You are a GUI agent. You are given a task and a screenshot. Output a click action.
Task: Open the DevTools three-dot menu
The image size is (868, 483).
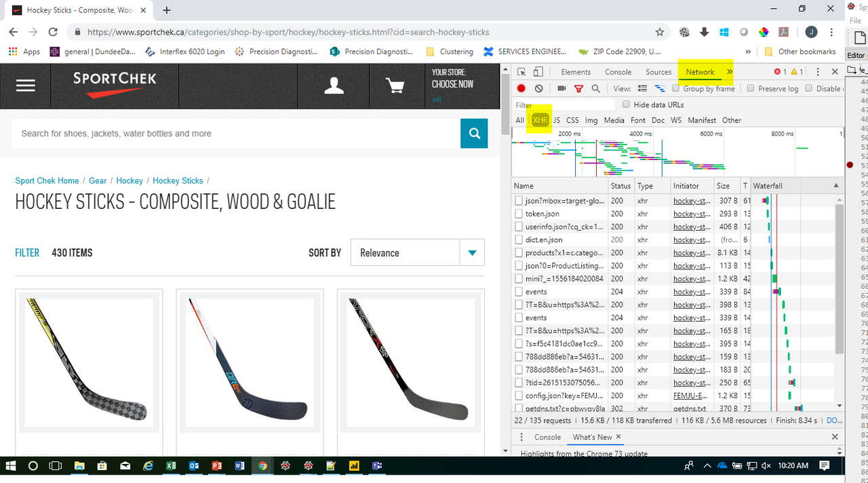pos(818,72)
